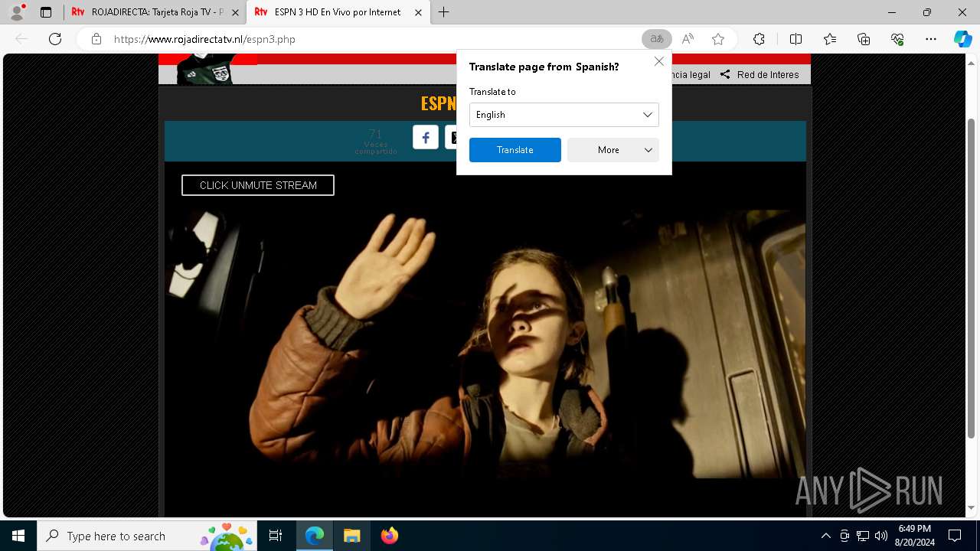Open Settings and more menu
Screen dimensions: 980x551
(x=931, y=39)
